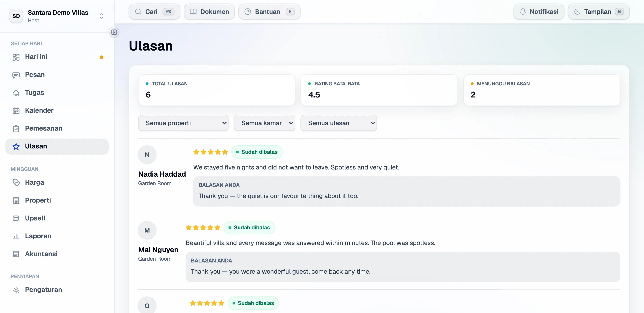Click Mai Nguyen's M avatar
The image size is (644, 313).
click(147, 230)
